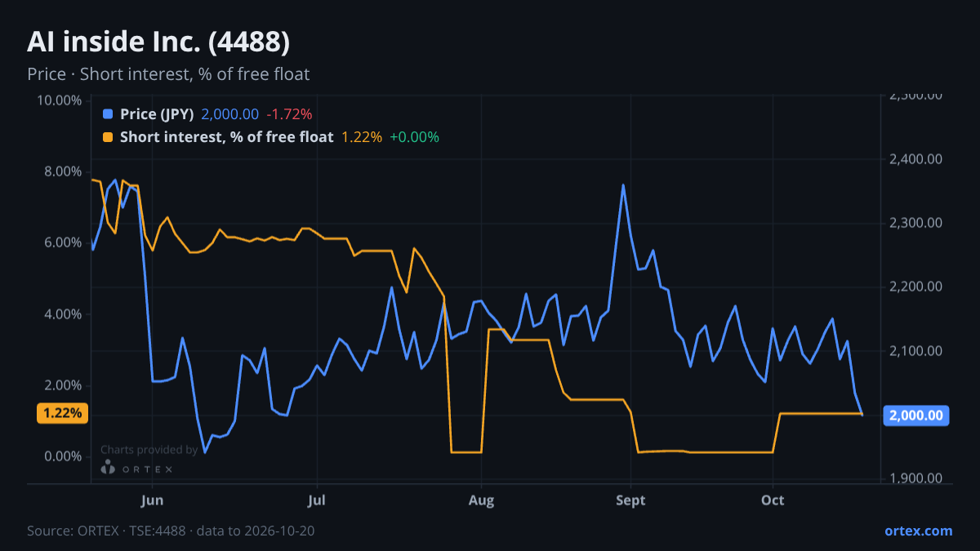Click the 1,900.00 right axis label
This screenshot has height=551, width=980.
915,479
